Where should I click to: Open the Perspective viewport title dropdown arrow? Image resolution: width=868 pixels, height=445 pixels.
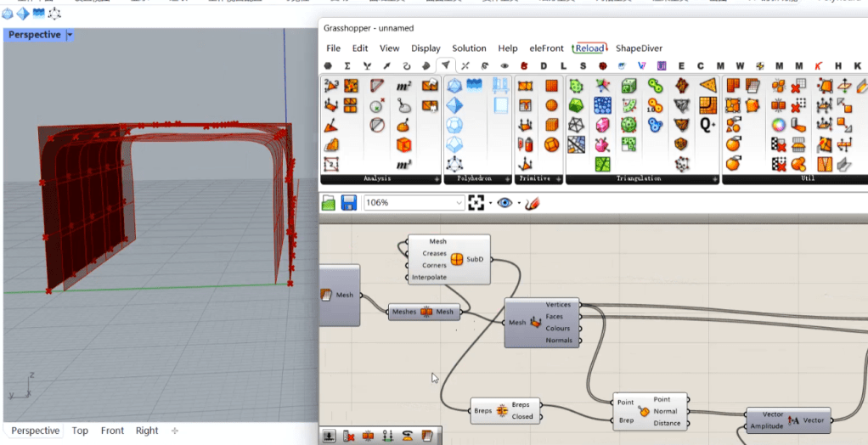click(x=70, y=35)
